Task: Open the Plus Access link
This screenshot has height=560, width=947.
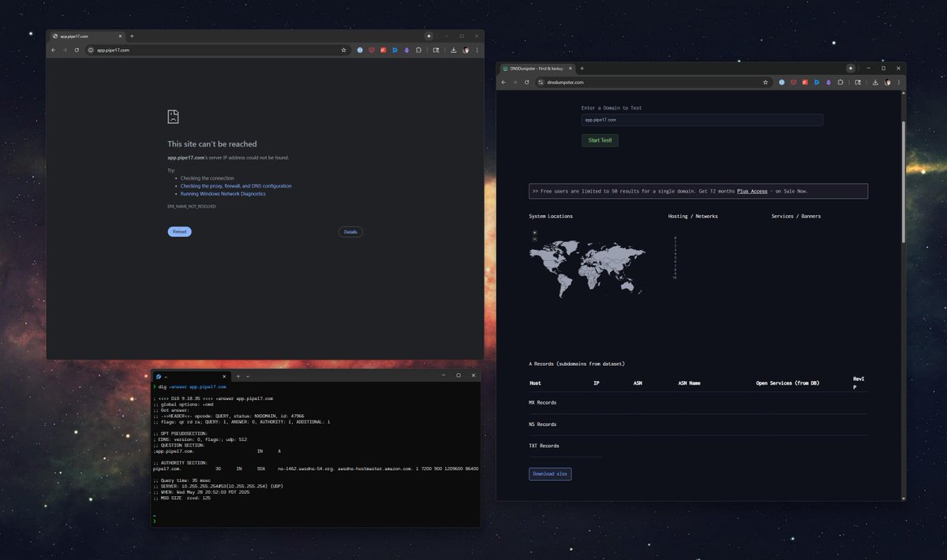Action: [752, 191]
